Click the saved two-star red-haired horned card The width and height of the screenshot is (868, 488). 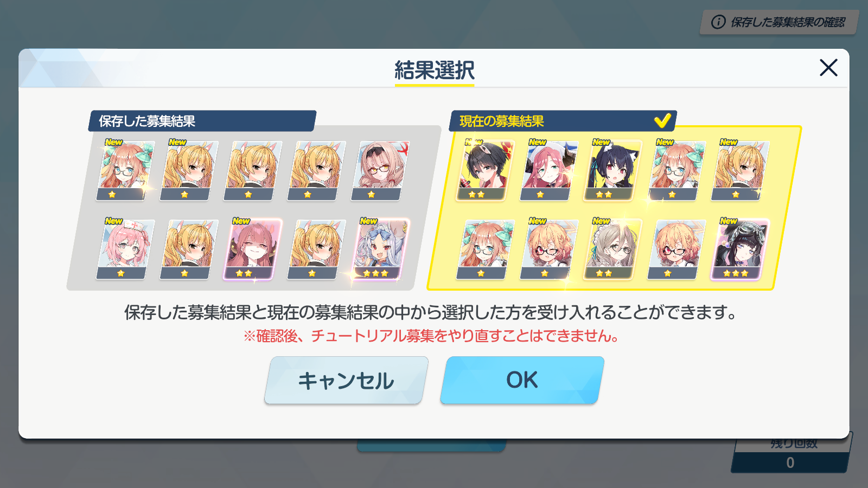[x=252, y=249]
